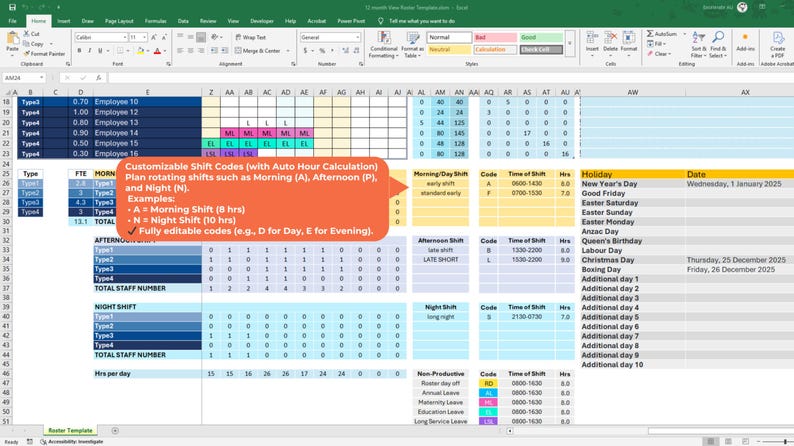Image resolution: width=794 pixels, height=446 pixels.
Task: Apply percent style to the cell
Action: [322, 51]
